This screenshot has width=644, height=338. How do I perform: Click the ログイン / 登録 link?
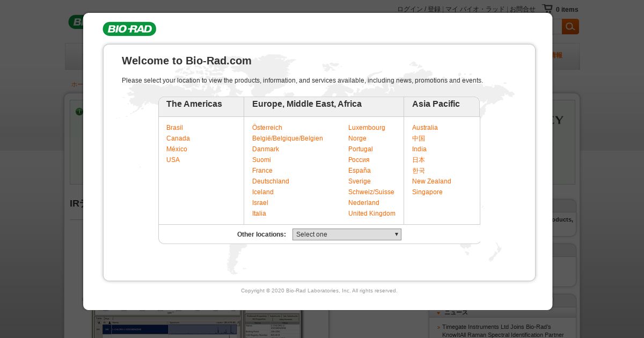[419, 9]
